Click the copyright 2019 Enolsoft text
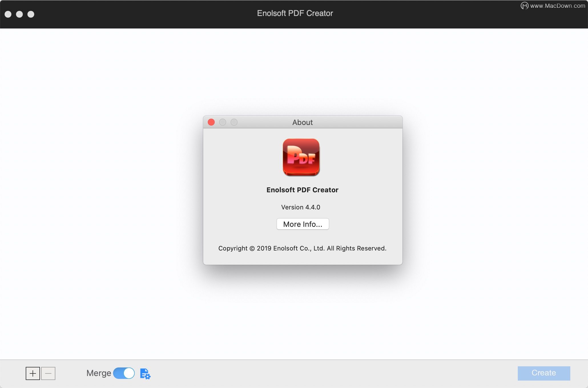Image resolution: width=588 pixels, height=388 pixels. [302, 248]
